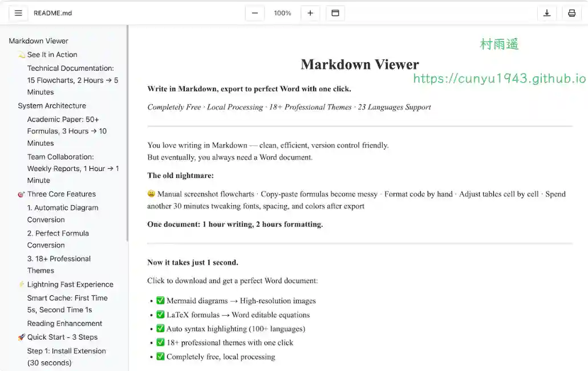Click the cunyu1943.github.io URL text

499,79
